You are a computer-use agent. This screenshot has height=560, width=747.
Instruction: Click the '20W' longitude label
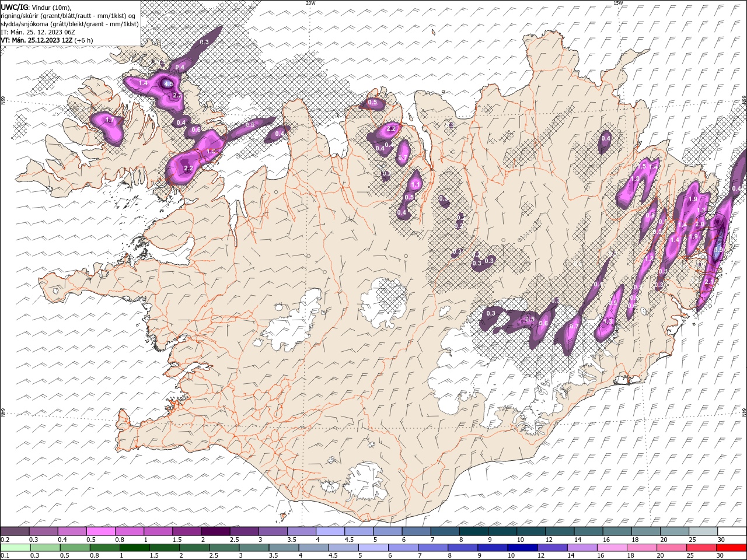click(x=310, y=3)
